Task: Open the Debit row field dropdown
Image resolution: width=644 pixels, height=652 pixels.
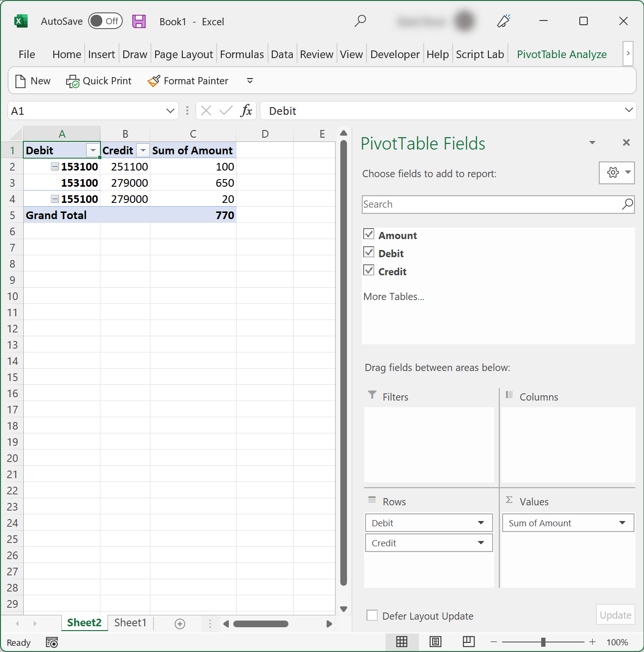Action: pyautogui.click(x=481, y=522)
